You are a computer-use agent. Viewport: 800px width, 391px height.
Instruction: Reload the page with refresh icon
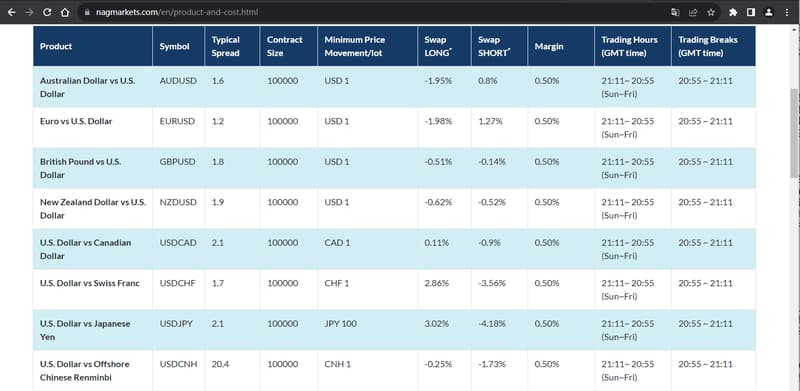(x=47, y=12)
